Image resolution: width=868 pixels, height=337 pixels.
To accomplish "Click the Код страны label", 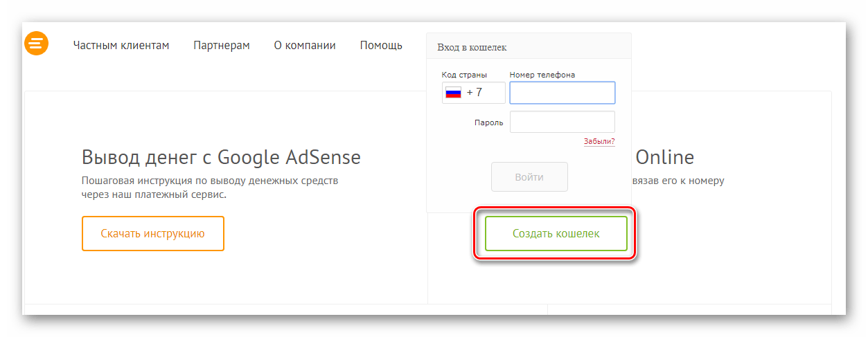I will tap(464, 75).
